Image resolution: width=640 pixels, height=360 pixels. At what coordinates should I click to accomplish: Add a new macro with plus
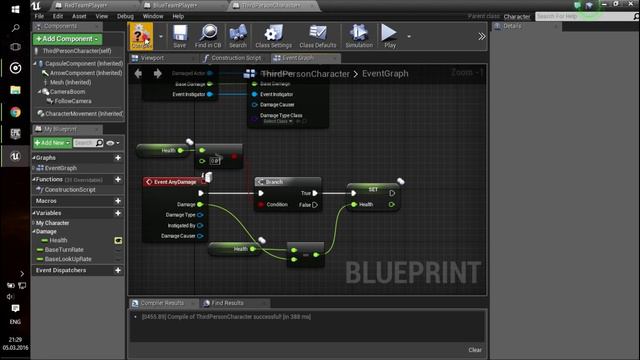[x=118, y=201]
